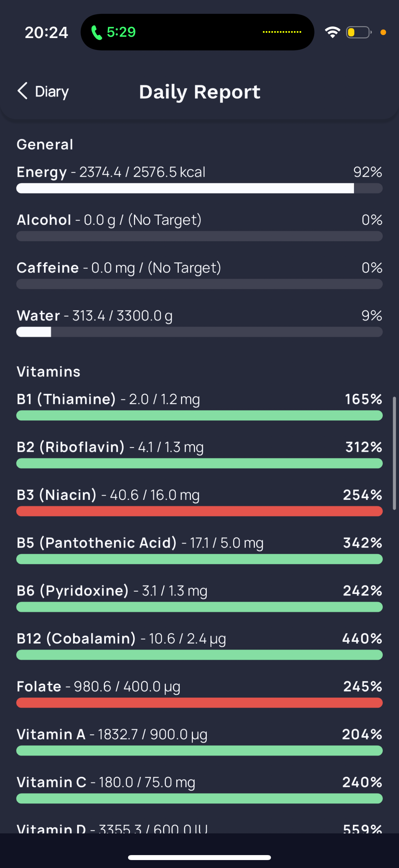399x868 pixels.
Task: Tap the Energy progress bar
Action: click(199, 188)
